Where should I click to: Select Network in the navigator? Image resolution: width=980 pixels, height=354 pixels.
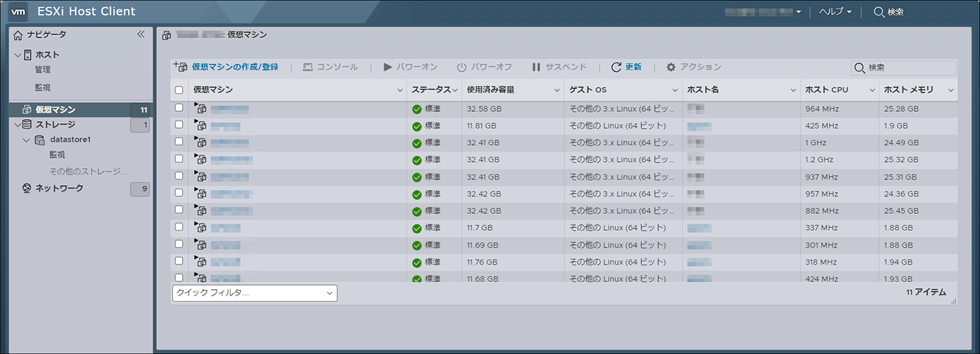(x=59, y=189)
